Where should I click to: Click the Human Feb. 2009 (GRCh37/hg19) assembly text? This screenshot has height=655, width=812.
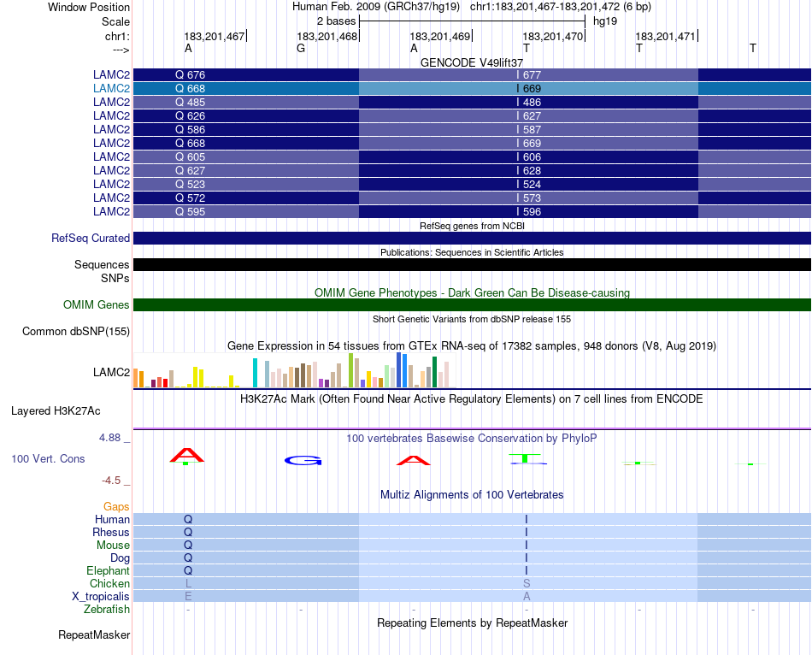coord(376,7)
